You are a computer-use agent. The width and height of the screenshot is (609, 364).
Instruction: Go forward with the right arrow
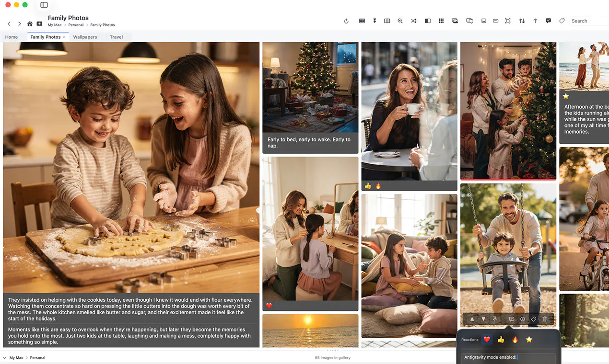[x=19, y=23]
